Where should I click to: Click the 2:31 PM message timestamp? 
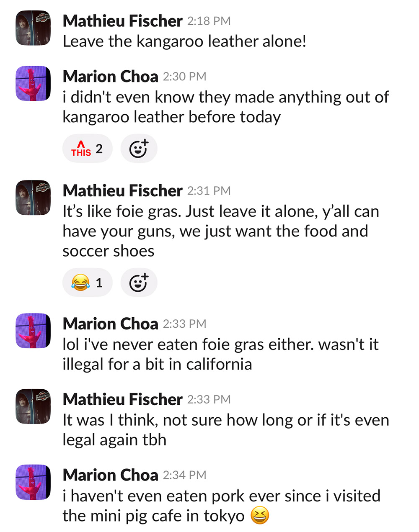(x=209, y=191)
